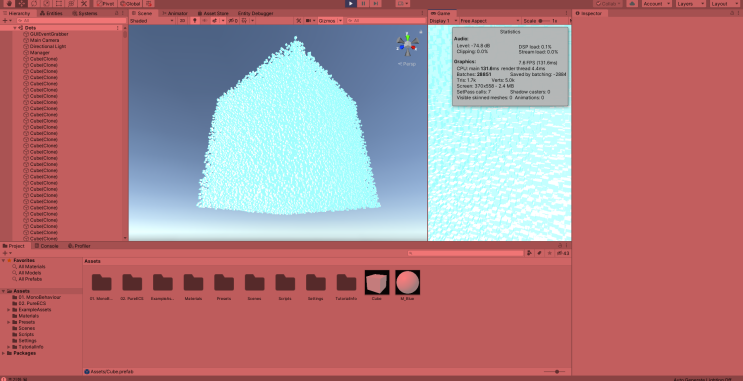The height and width of the screenshot is (381, 743).
Task: Open the Account dropdown
Action: click(656, 3)
